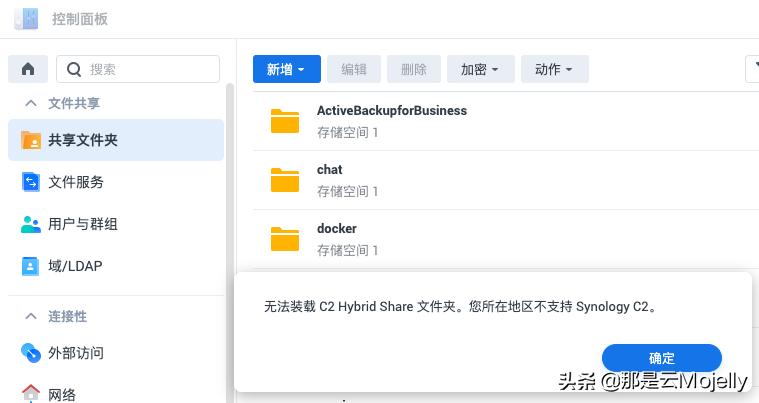759x403 pixels.
Task: Click the 外部访问 link icon
Action: [x=31, y=353]
